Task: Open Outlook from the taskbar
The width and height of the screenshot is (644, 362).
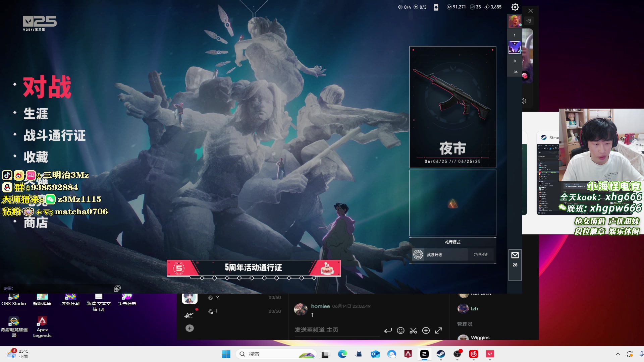Action: click(375, 354)
